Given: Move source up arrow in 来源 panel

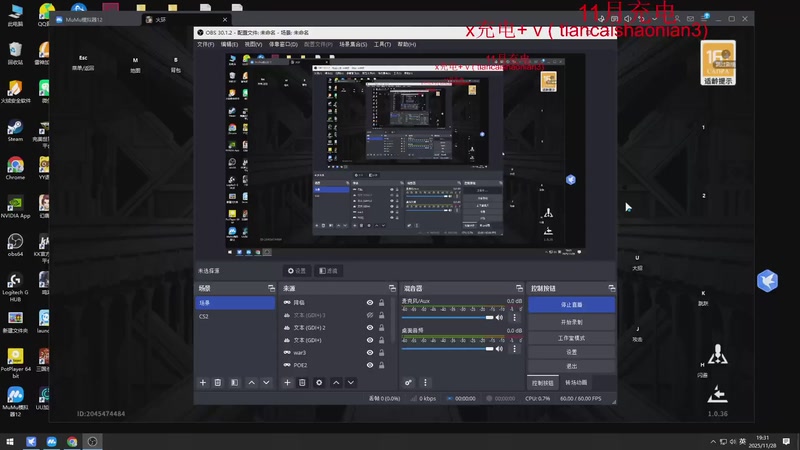Looking at the screenshot, I should pyautogui.click(x=336, y=383).
